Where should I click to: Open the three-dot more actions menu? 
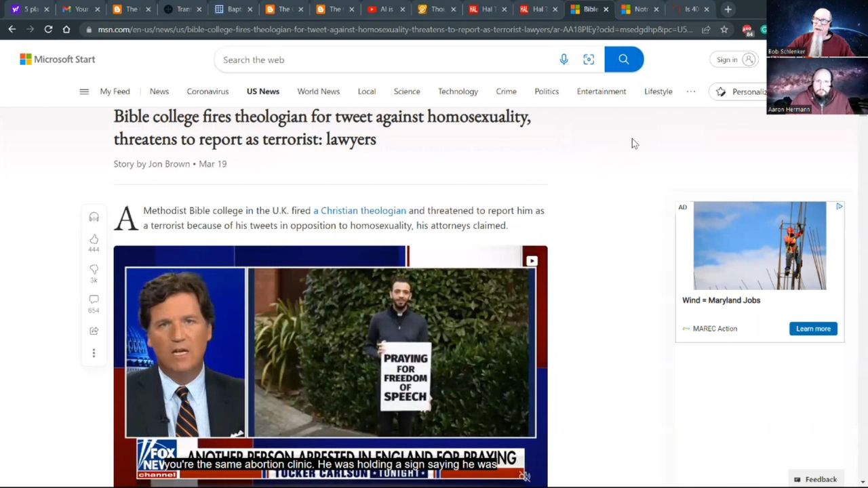94,353
